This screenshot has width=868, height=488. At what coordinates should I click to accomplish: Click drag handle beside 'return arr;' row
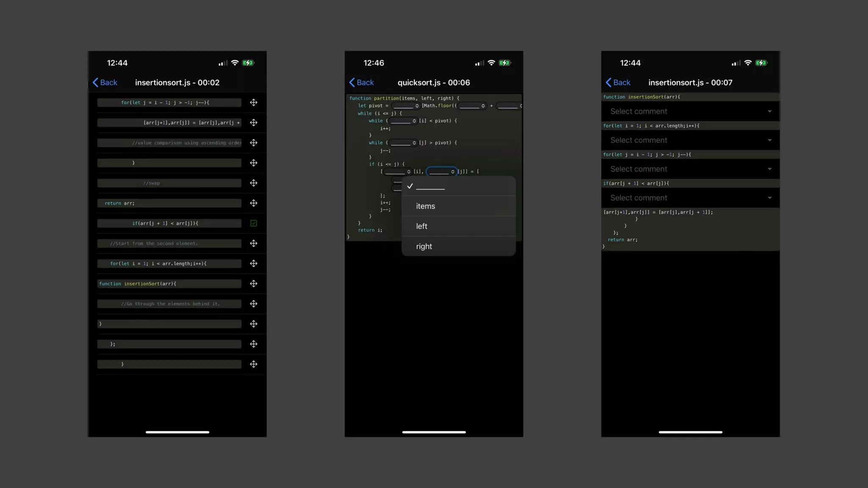(253, 203)
